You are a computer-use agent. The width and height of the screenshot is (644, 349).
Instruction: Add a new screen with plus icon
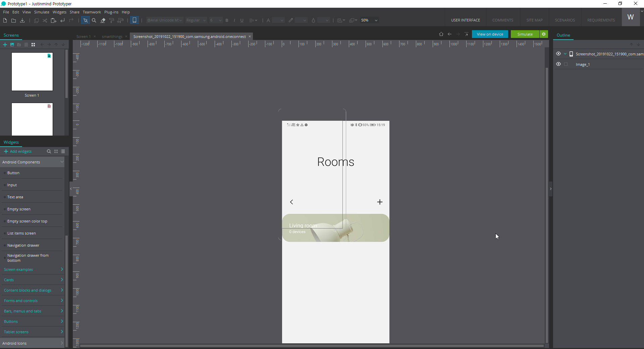[5, 45]
